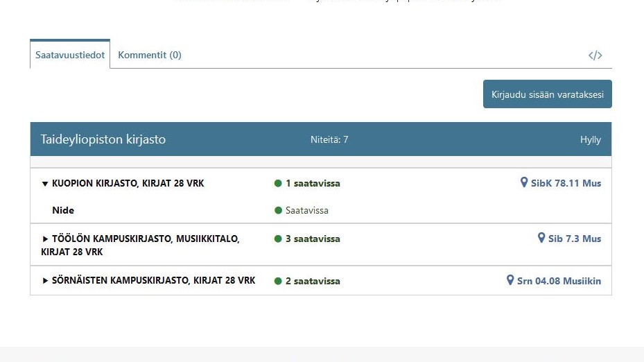Click the green dot next to 2 saatavissa
Viewport: 644px width, 362px height.
click(278, 282)
